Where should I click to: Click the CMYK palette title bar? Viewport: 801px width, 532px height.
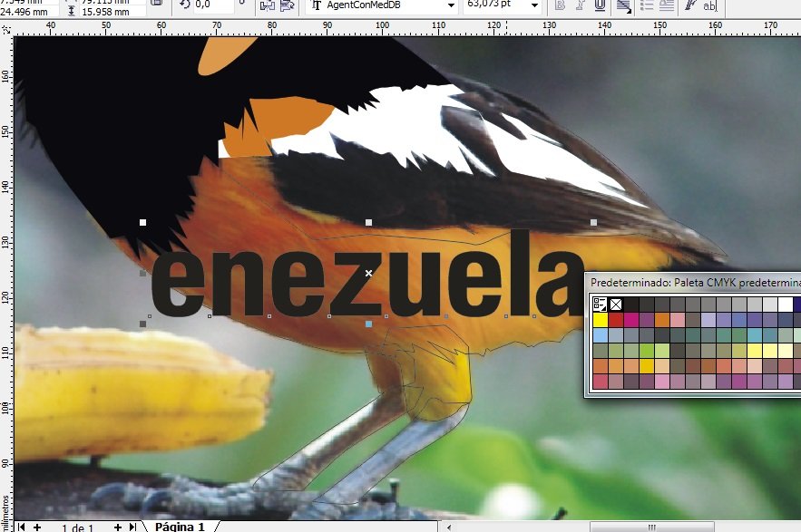(x=693, y=283)
